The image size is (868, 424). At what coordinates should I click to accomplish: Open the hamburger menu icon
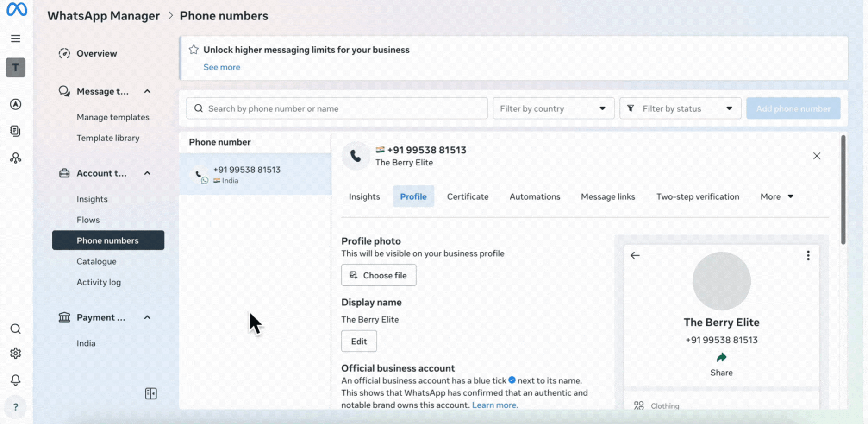16,38
